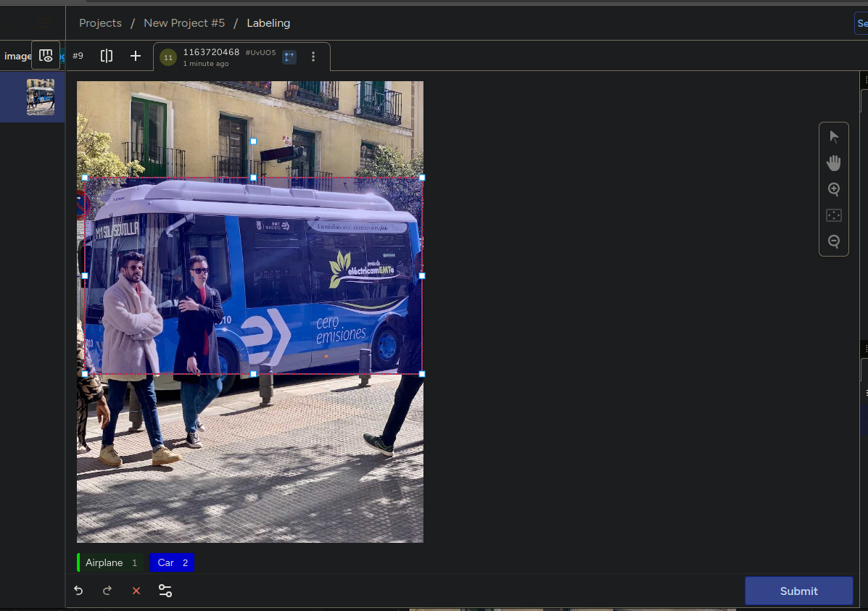The height and width of the screenshot is (611, 868).
Task: Open the Projects breadcrumb link
Action: [100, 23]
